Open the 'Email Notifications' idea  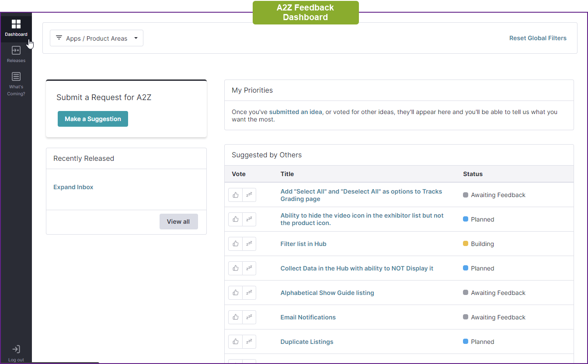click(308, 317)
